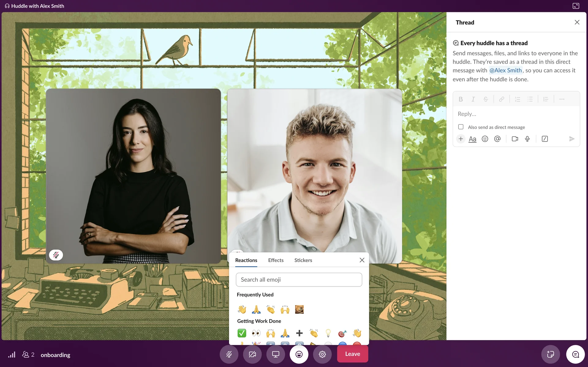
Task: Open the participants count list
Action: coord(28,355)
